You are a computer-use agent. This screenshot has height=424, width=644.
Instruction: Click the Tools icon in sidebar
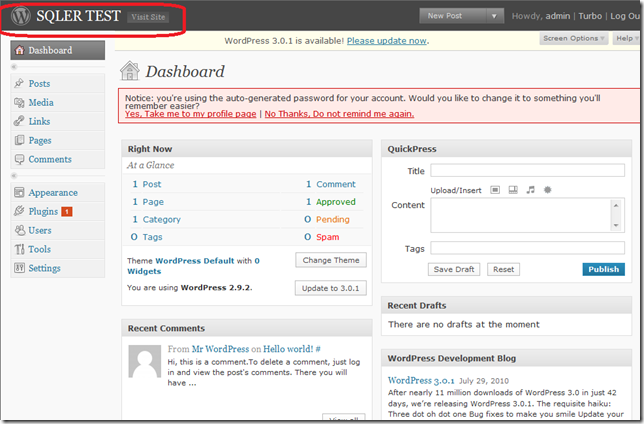pyautogui.click(x=19, y=249)
